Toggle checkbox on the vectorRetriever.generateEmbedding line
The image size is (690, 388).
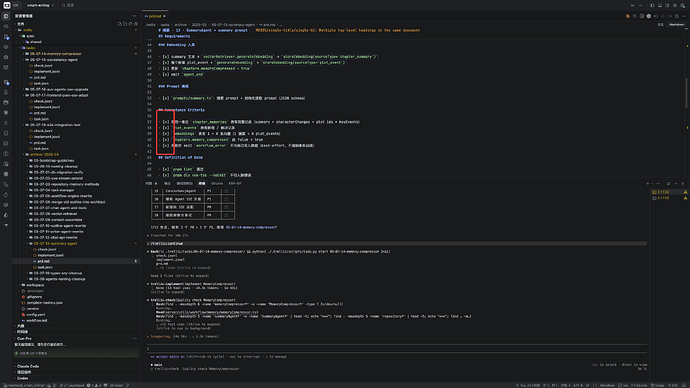coord(165,57)
